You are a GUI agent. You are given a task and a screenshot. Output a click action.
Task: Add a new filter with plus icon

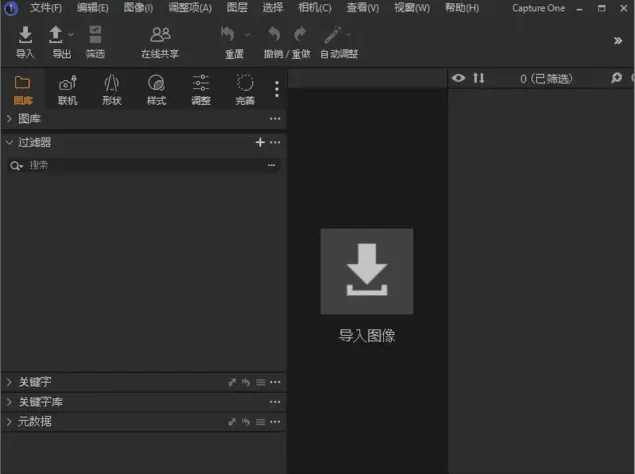coord(260,143)
